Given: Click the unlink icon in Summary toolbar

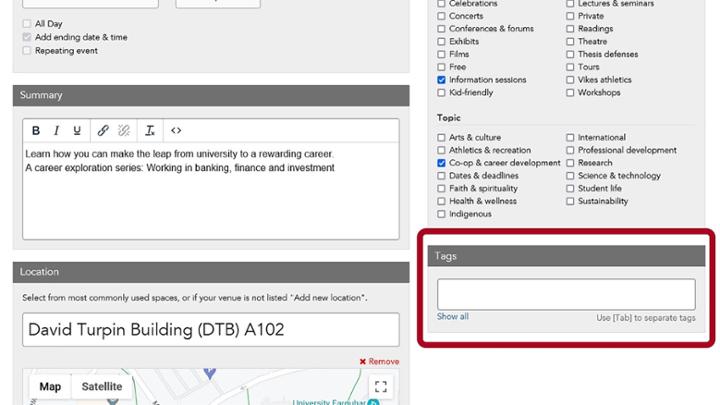Looking at the screenshot, I should pos(124,130).
